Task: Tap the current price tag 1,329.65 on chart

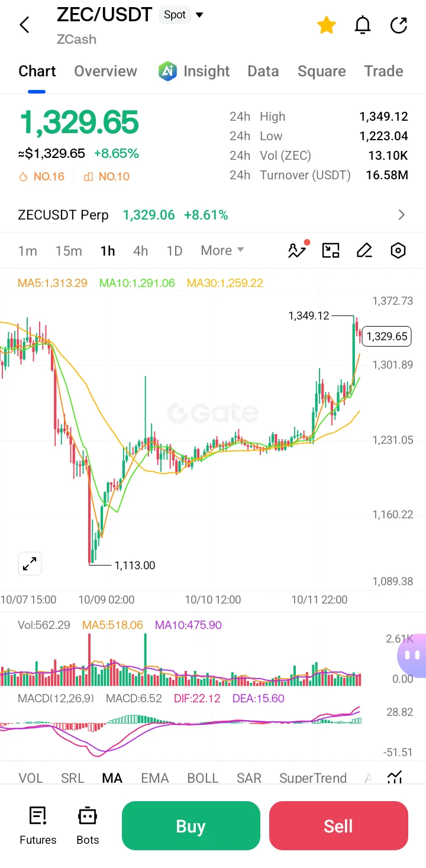Action: pos(387,337)
